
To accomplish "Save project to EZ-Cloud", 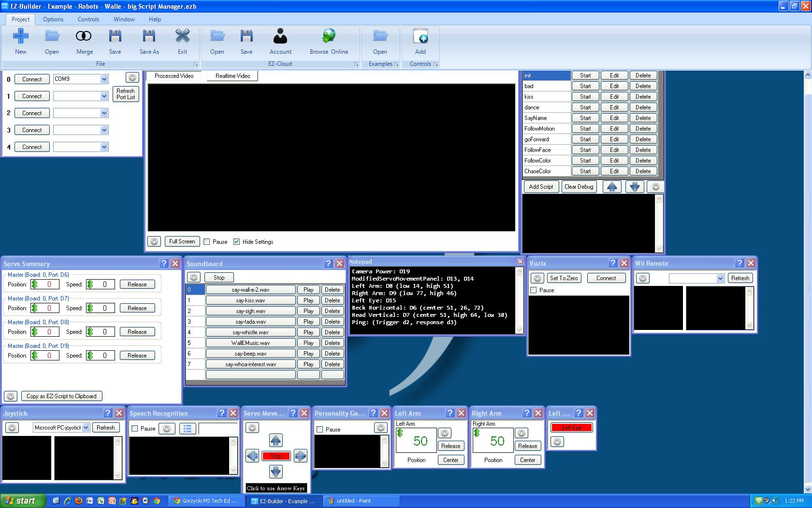I will pos(246,42).
